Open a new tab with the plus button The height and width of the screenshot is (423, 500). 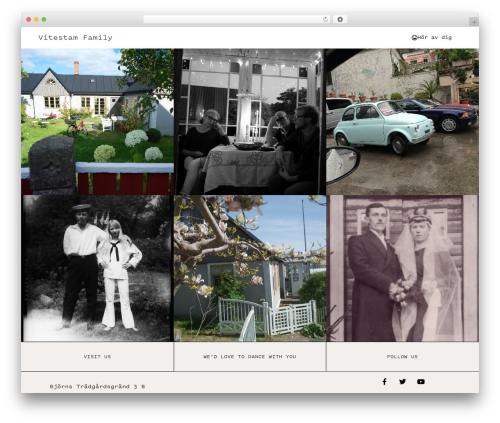point(474,22)
